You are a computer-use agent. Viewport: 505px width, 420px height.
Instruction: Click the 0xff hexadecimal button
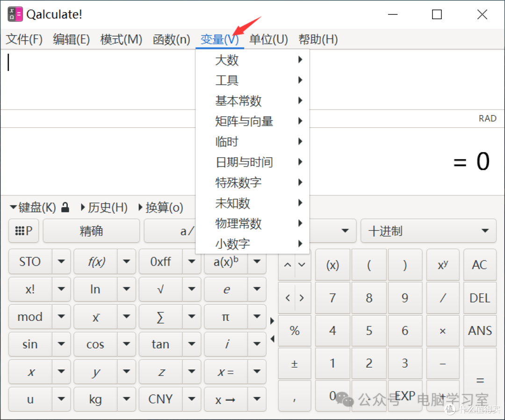[x=160, y=261]
